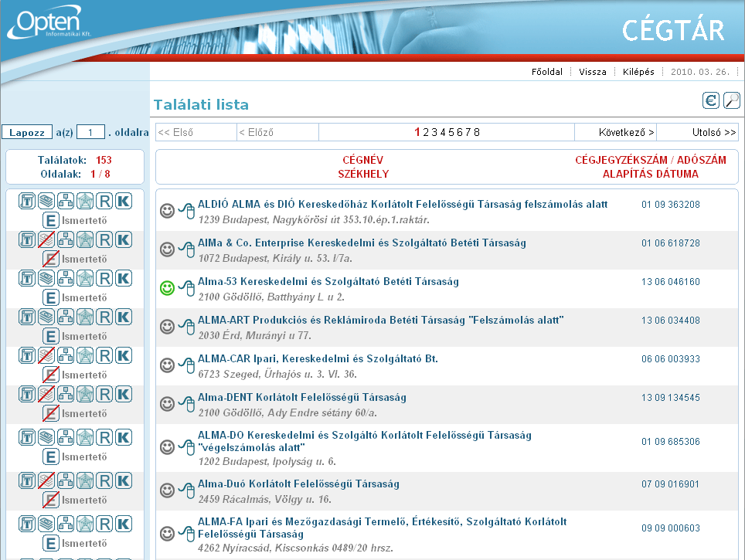This screenshot has height=560, width=745.
Task: Focus the page number input field
Action: point(90,133)
